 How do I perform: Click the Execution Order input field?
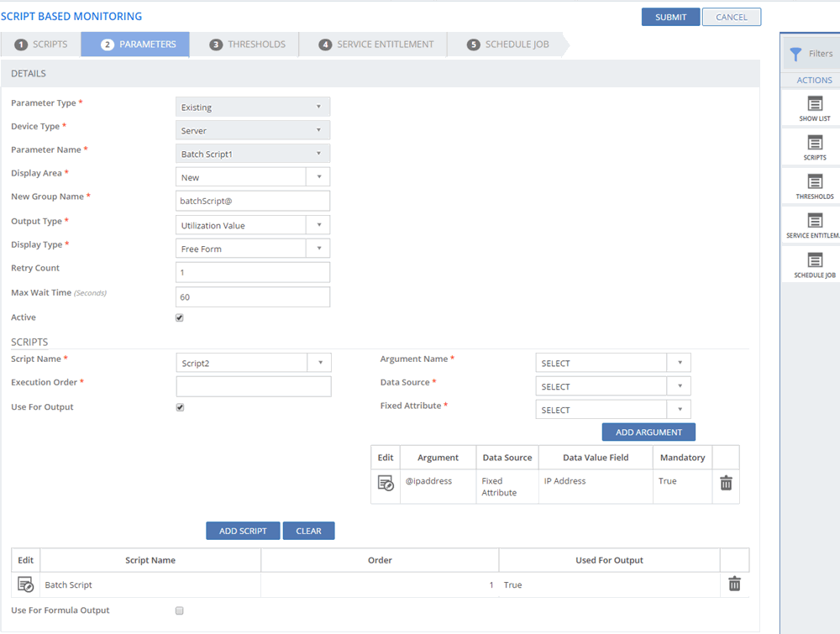point(254,386)
